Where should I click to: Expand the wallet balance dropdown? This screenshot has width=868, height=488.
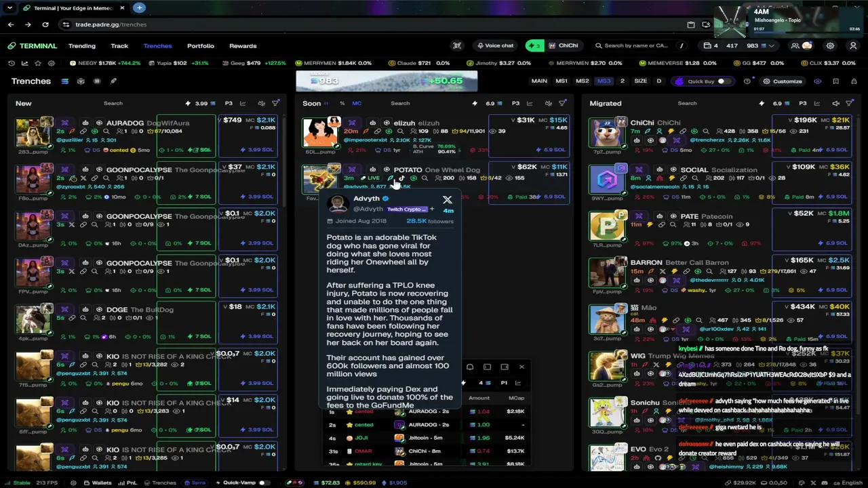(771, 46)
